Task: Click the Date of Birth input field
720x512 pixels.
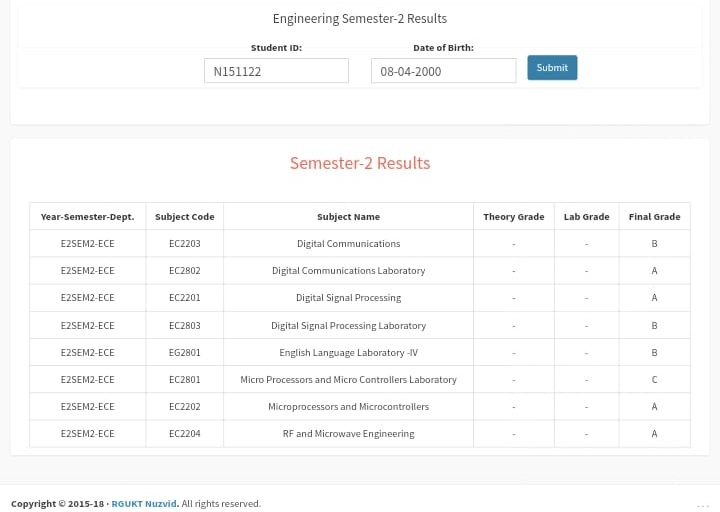Action: [443, 71]
